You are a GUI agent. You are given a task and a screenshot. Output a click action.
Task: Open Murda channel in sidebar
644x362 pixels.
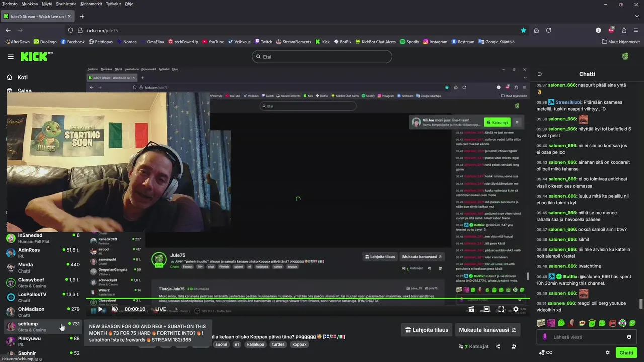pyautogui.click(x=43, y=267)
